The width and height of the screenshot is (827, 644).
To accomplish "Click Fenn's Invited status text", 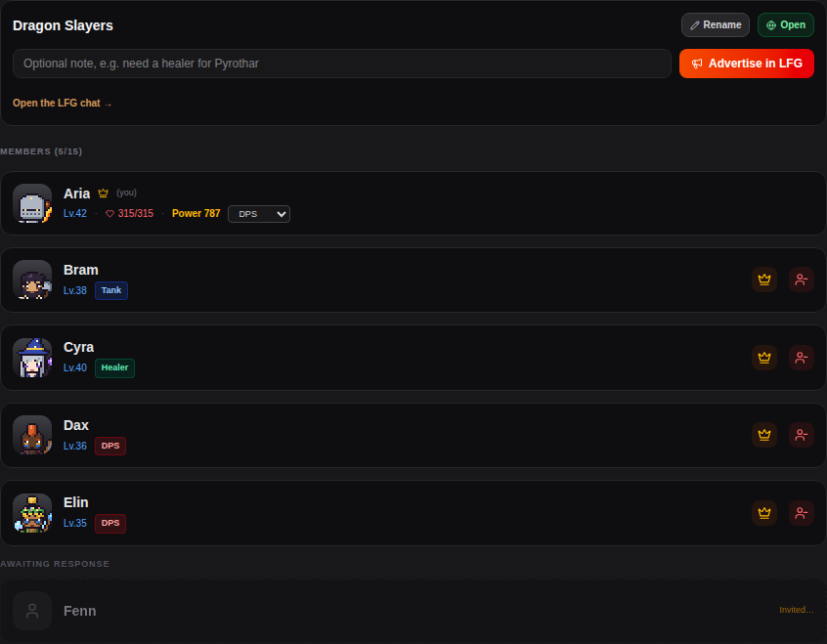I will tap(797, 610).
